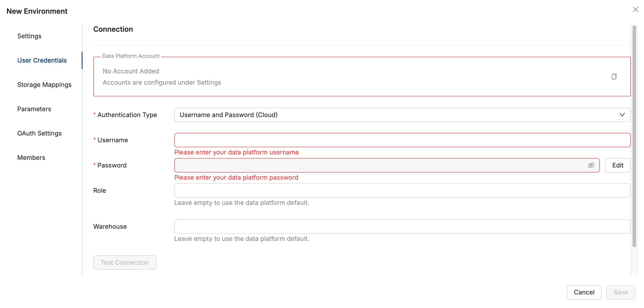
Task: Close the New Environment dialog
Action: pyautogui.click(x=635, y=9)
